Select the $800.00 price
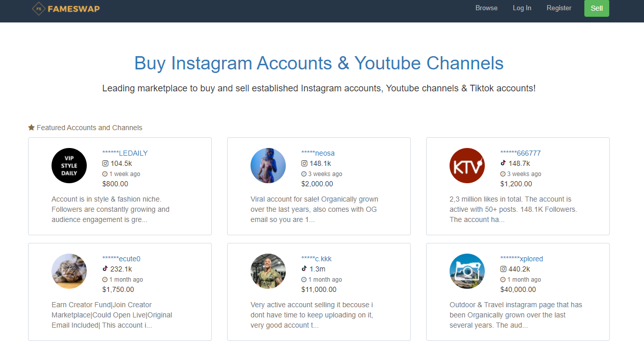The width and height of the screenshot is (644, 346). [115, 184]
